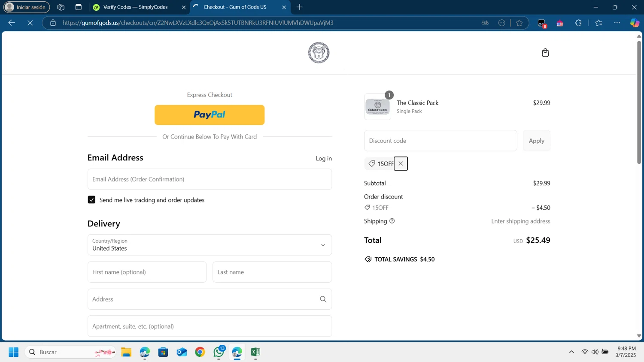
Task: Open the Copilot sidebar icon
Action: [x=635, y=23]
